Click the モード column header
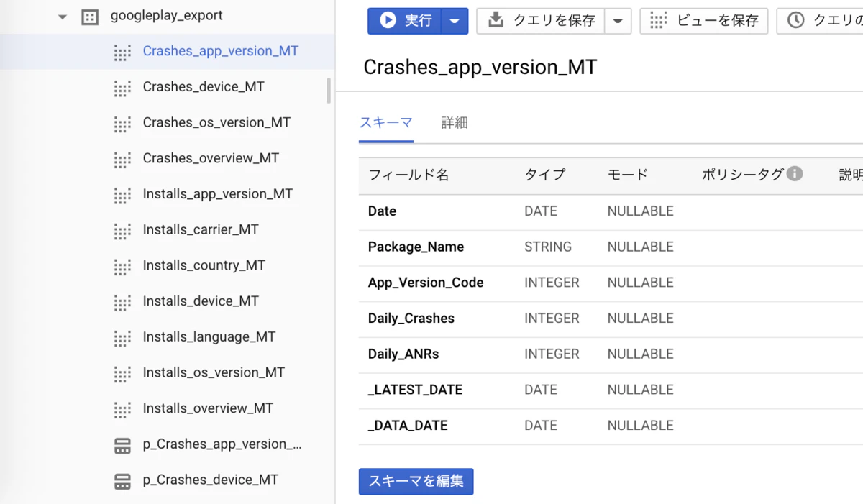863x504 pixels. 628,175
